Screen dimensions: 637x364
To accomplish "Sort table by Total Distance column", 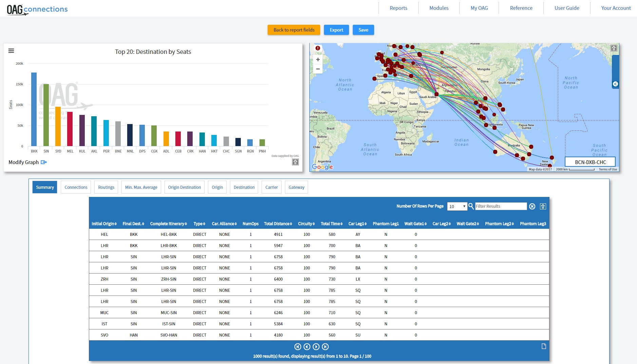I will tap(278, 224).
